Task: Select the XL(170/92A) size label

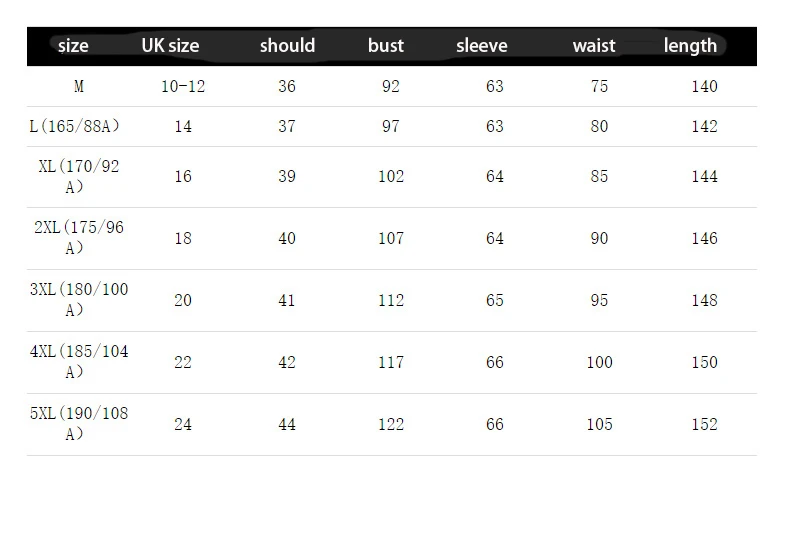Action: pos(79,176)
